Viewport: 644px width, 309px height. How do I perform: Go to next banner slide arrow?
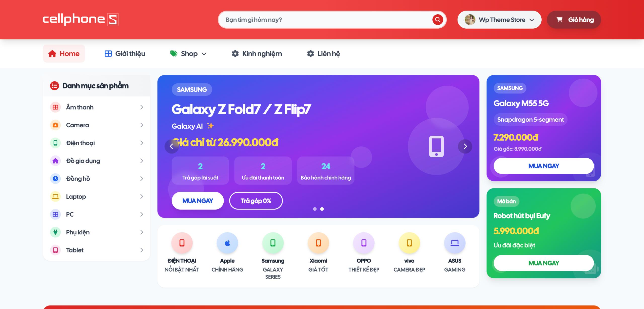pos(465,146)
